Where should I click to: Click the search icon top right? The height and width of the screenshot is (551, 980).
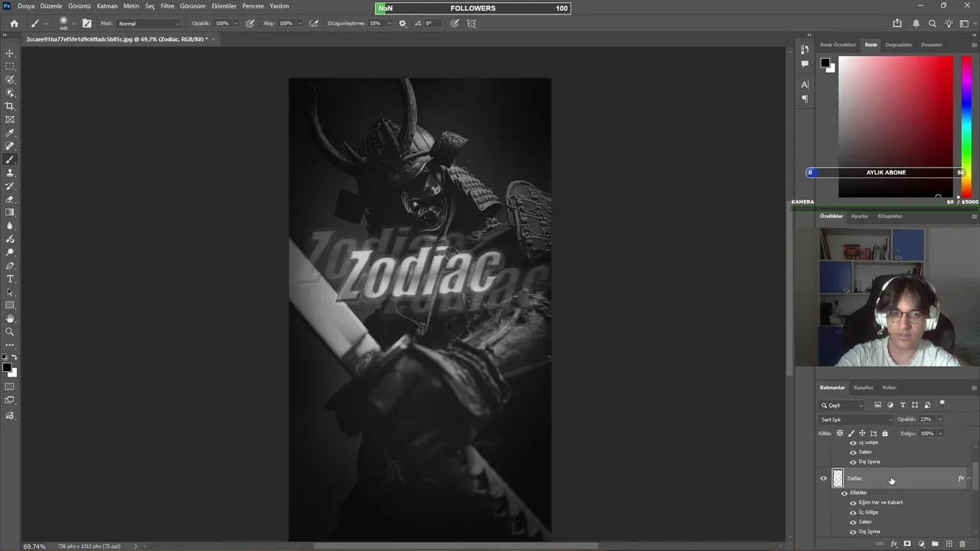coord(933,24)
